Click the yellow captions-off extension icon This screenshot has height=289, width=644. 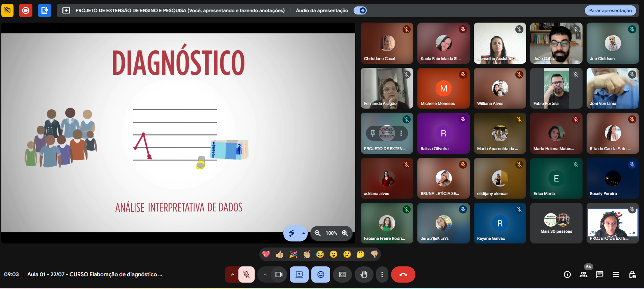[x=7, y=10]
